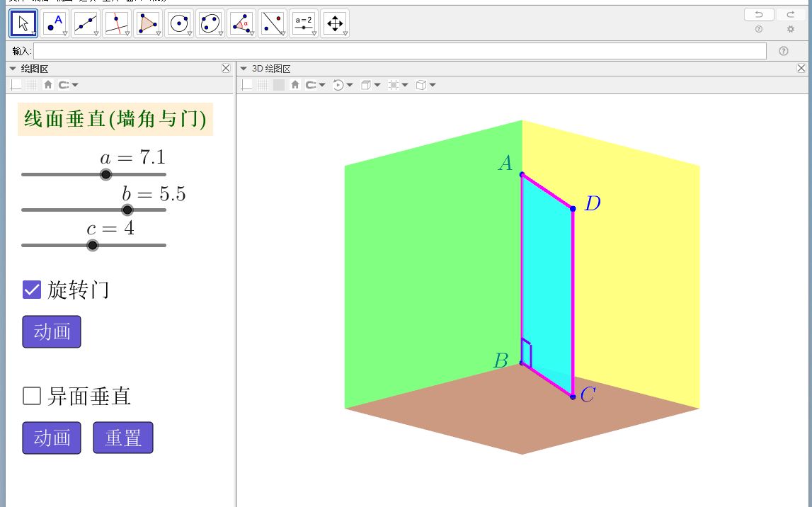812x507 pixels.
Task: Click the a = 7.1 label
Action: click(x=132, y=157)
